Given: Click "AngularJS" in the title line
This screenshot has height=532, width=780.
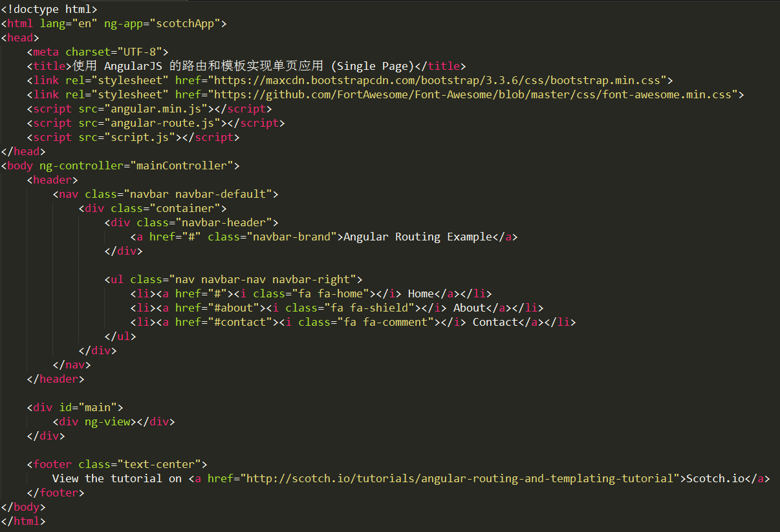Looking at the screenshot, I should tap(133, 66).
